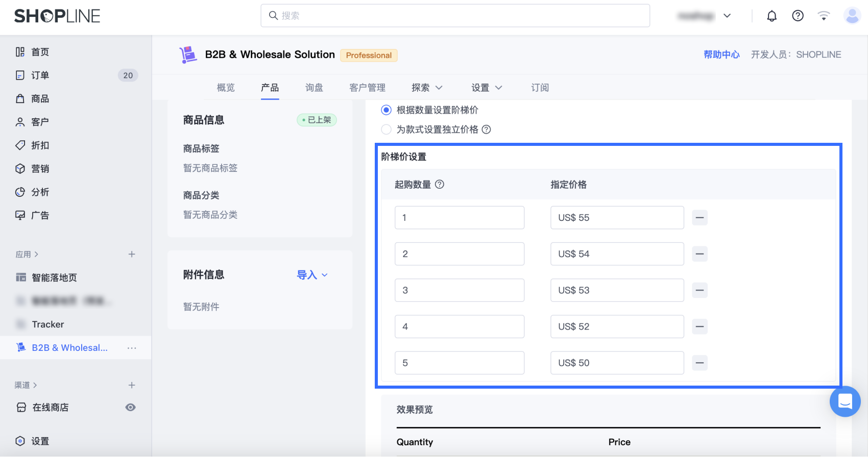Select 根据数量设置阶梯价 radio option
The width and height of the screenshot is (868, 457).
tap(387, 110)
